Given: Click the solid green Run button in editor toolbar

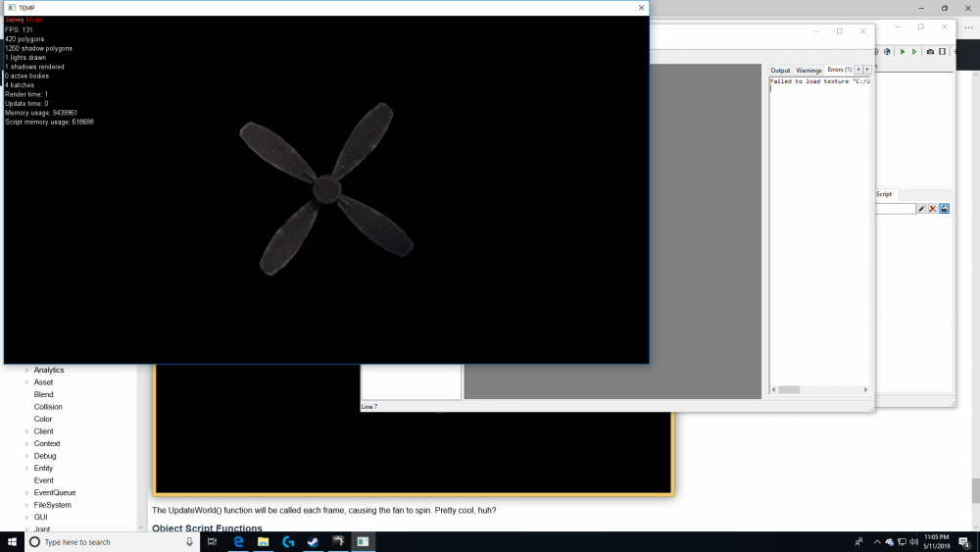Looking at the screenshot, I should click(903, 52).
